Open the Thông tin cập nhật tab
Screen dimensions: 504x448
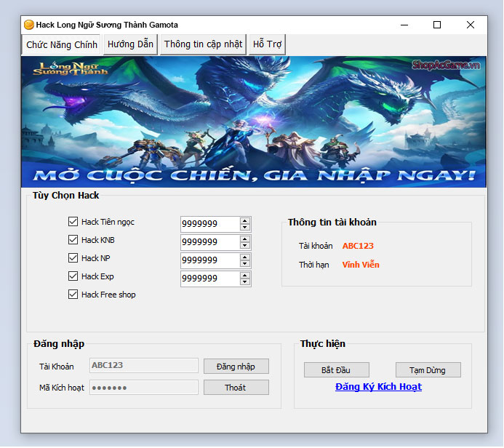pyautogui.click(x=203, y=44)
